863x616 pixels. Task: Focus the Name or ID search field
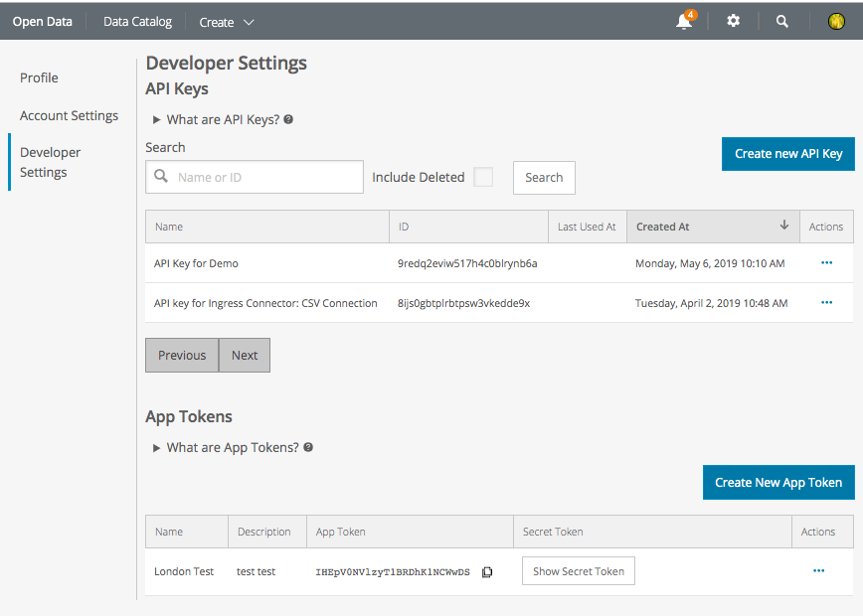255,177
